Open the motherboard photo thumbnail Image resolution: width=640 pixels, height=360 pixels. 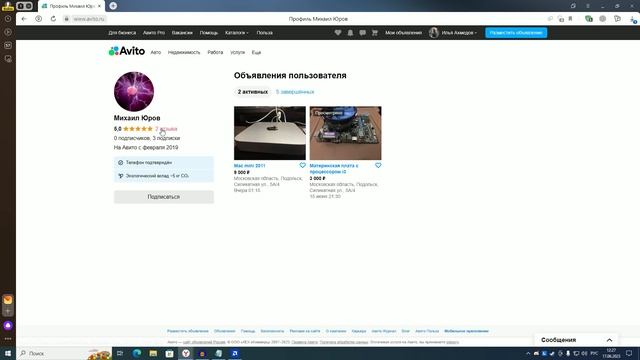tap(345, 133)
